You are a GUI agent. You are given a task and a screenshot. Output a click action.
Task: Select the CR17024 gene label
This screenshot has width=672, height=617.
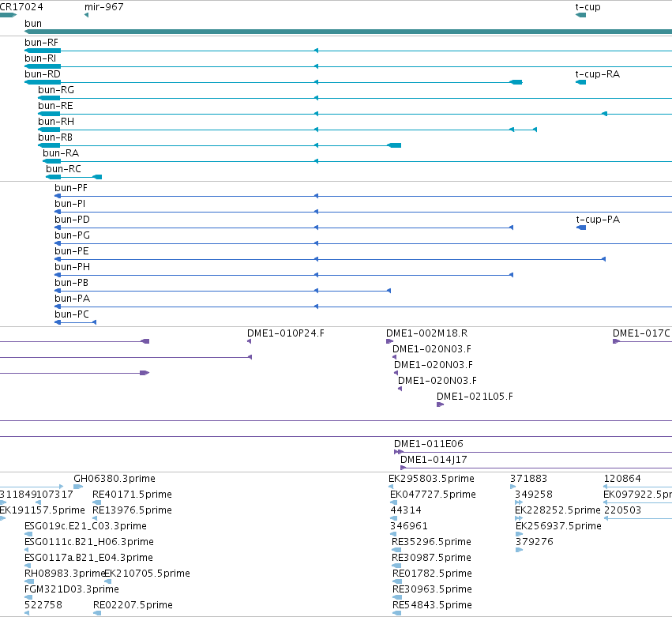click(21, 7)
